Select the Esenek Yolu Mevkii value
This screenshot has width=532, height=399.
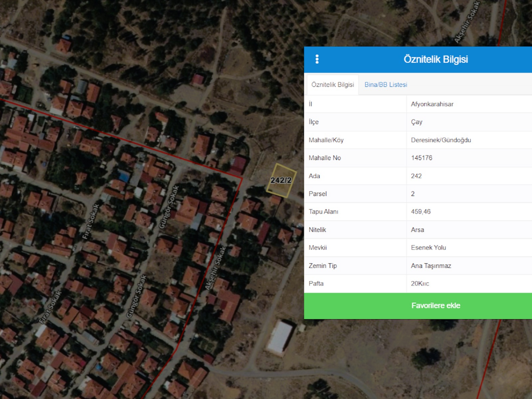point(428,247)
